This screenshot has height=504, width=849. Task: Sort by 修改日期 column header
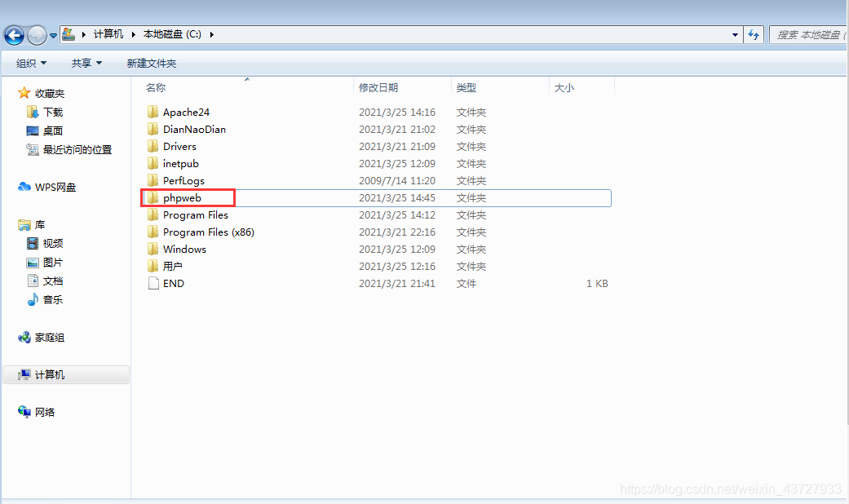(378, 88)
